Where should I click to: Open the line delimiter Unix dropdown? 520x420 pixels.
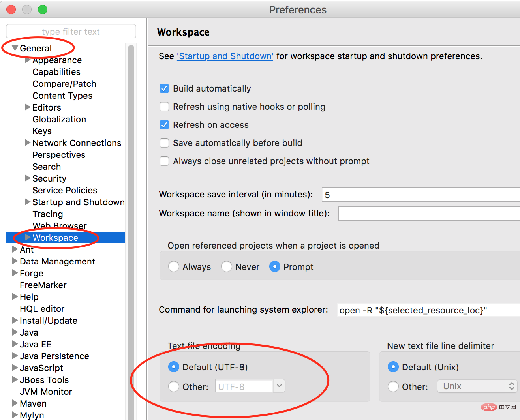point(477,386)
